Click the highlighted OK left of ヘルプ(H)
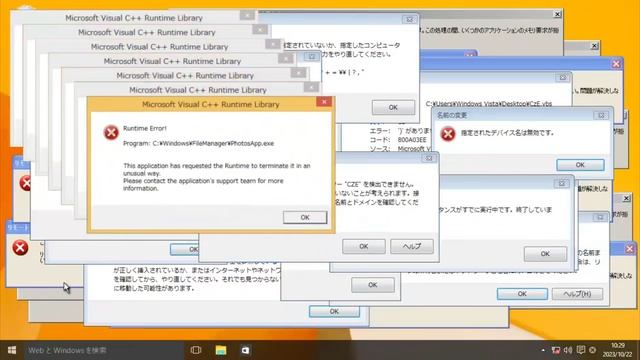This screenshot has width=640, height=360. (x=522, y=294)
